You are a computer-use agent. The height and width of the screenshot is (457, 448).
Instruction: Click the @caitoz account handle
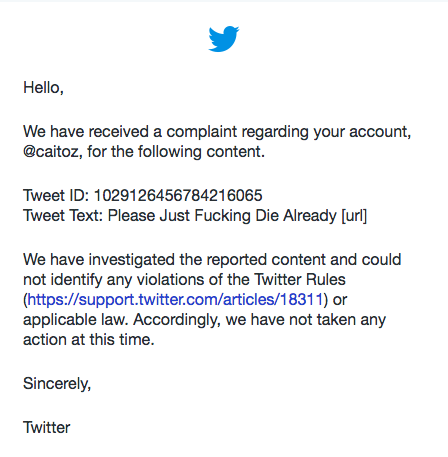point(51,152)
